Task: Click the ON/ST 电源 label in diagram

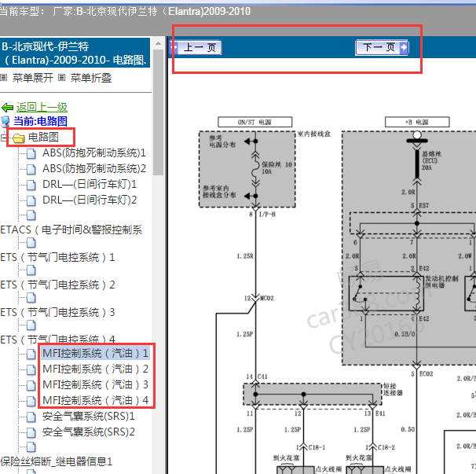Action: coord(254,122)
